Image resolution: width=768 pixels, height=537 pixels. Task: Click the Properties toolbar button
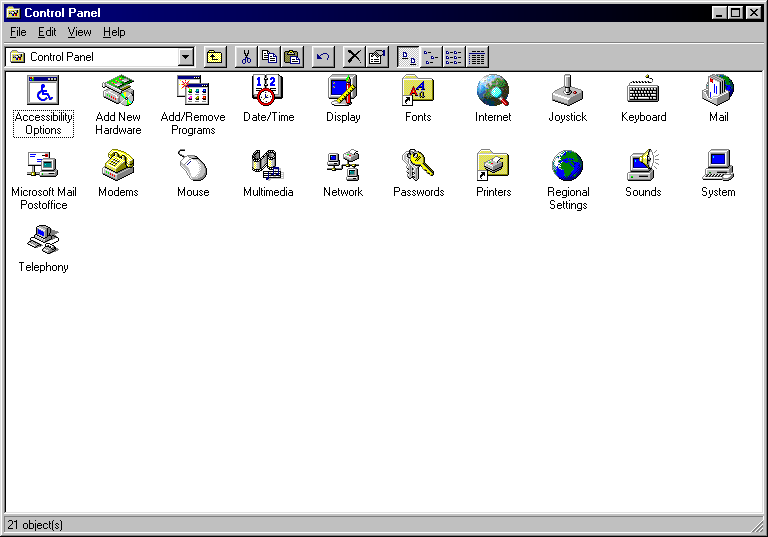click(377, 57)
